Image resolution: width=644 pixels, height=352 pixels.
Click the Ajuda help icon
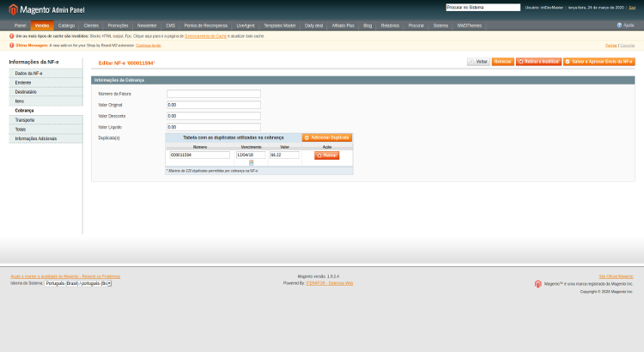pos(619,25)
